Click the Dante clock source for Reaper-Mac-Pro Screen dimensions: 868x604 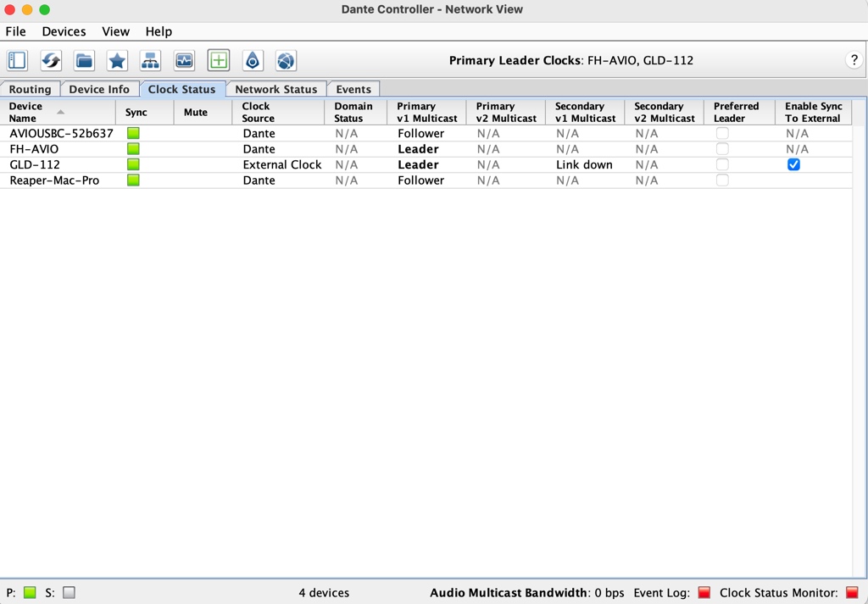259,180
